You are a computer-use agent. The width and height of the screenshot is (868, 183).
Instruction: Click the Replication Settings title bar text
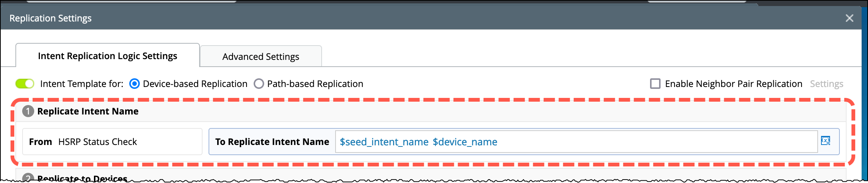[50, 18]
